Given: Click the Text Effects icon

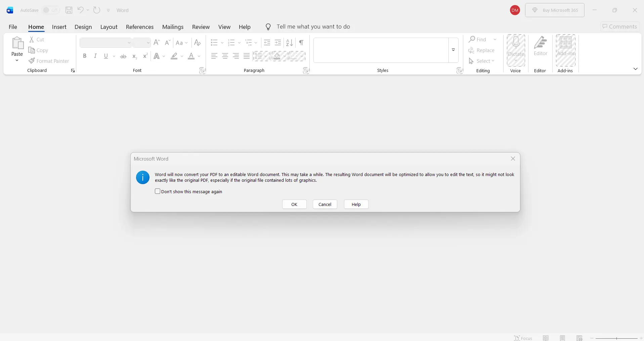Looking at the screenshot, I should click(x=157, y=56).
